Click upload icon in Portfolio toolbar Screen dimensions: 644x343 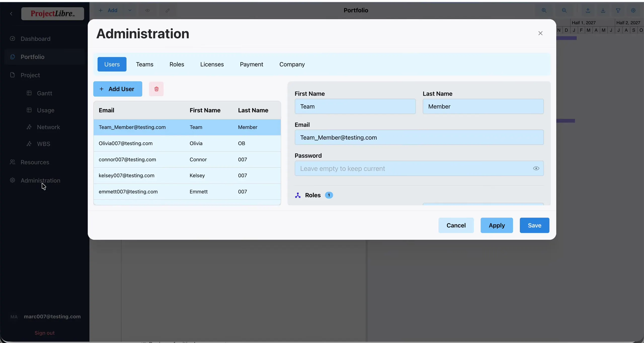[588, 10]
